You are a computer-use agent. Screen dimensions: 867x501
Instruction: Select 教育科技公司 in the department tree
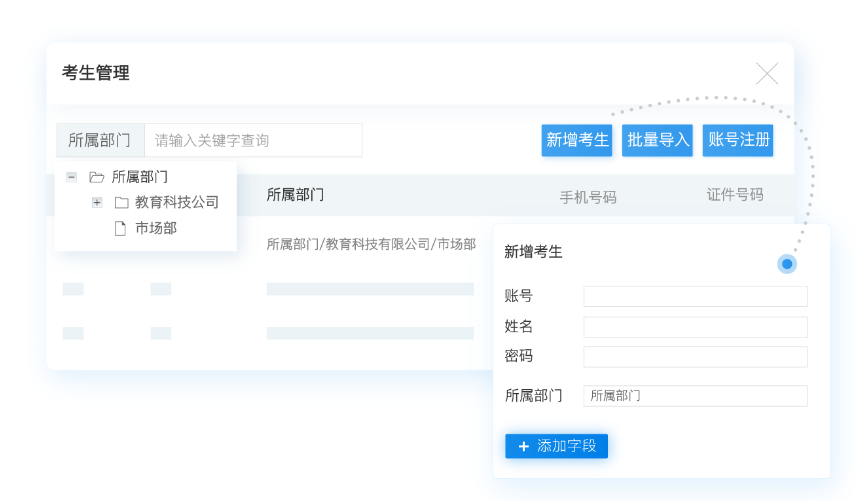[177, 202]
